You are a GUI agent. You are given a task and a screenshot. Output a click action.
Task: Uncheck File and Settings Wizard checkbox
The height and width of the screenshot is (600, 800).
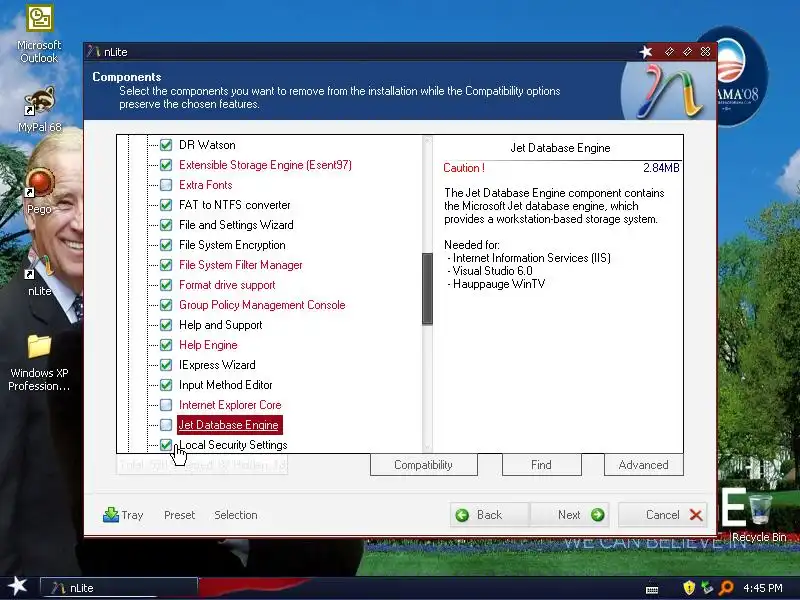click(x=166, y=225)
